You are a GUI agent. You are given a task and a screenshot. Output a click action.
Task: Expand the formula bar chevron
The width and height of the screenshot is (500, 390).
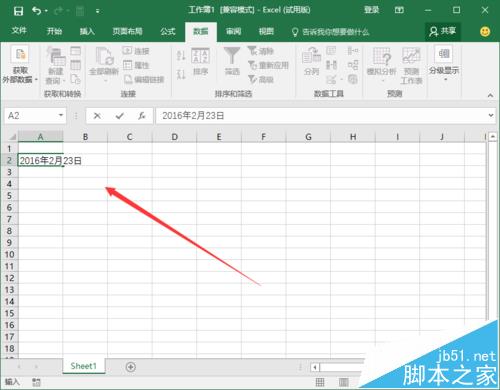coord(491,115)
